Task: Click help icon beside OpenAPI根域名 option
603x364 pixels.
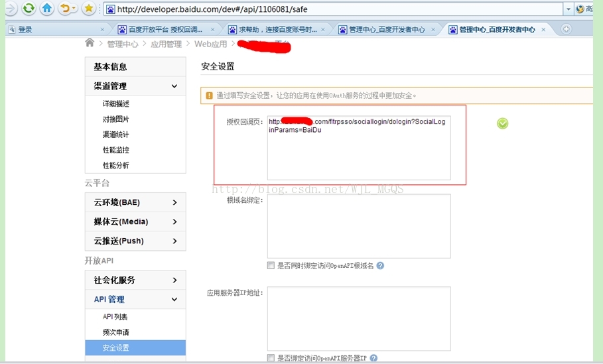Action: pos(380,266)
